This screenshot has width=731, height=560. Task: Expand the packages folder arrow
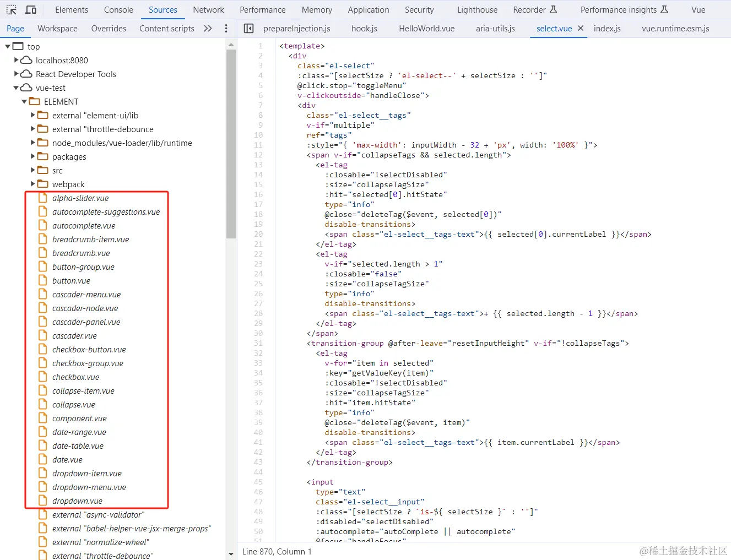[33, 156]
